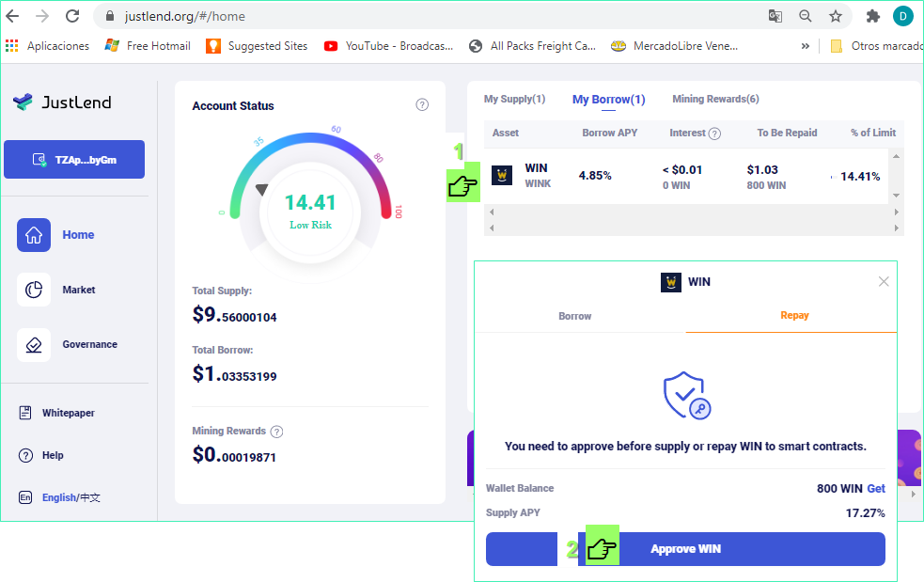Click the browser forward arrow

click(42, 16)
